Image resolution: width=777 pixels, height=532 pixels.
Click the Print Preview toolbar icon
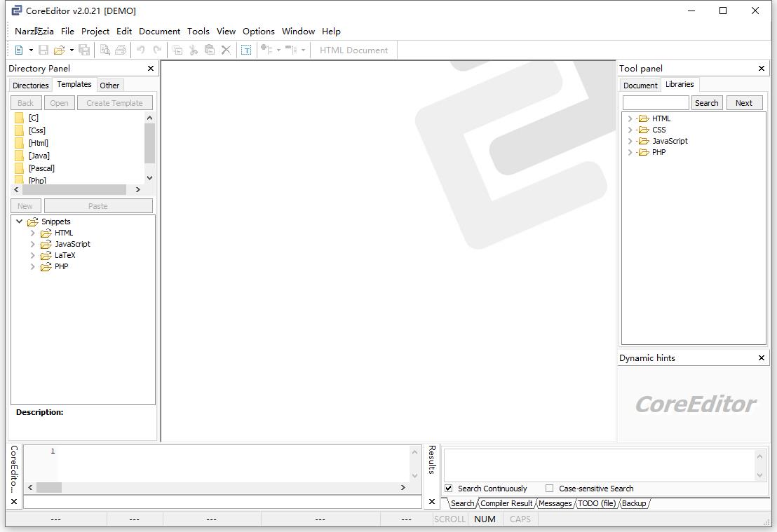[x=105, y=50]
